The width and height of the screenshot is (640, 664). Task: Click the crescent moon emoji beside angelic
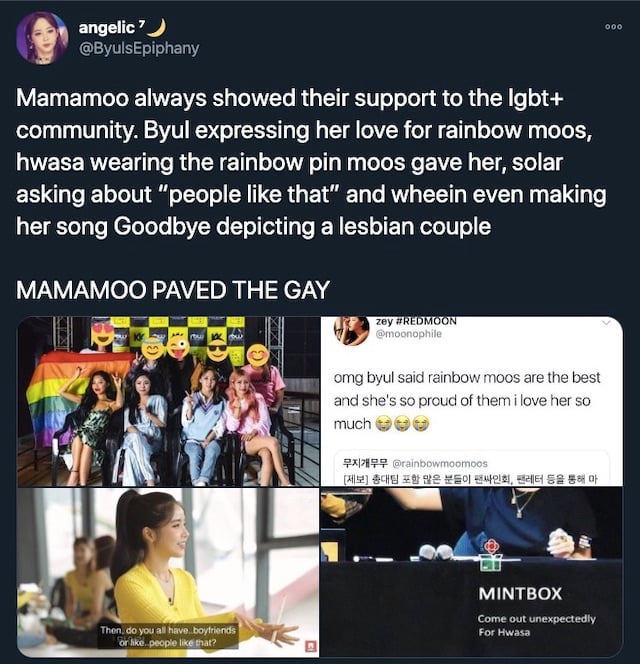point(157,28)
